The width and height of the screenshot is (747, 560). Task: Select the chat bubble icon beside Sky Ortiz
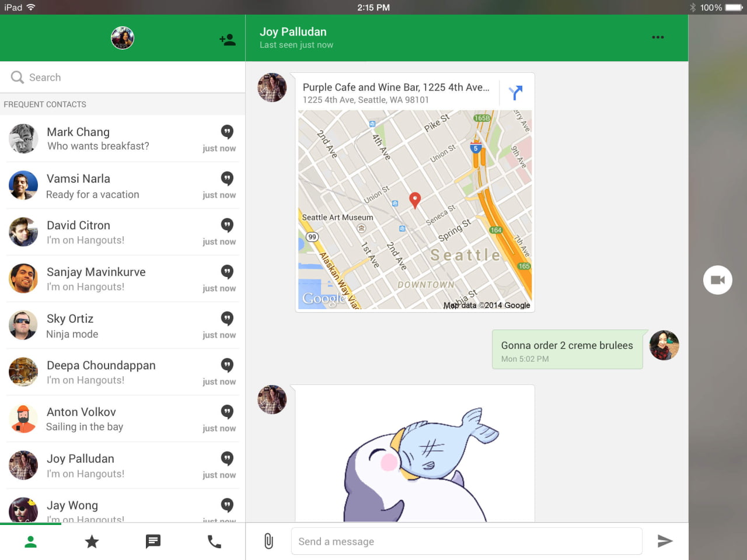click(226, 318)
